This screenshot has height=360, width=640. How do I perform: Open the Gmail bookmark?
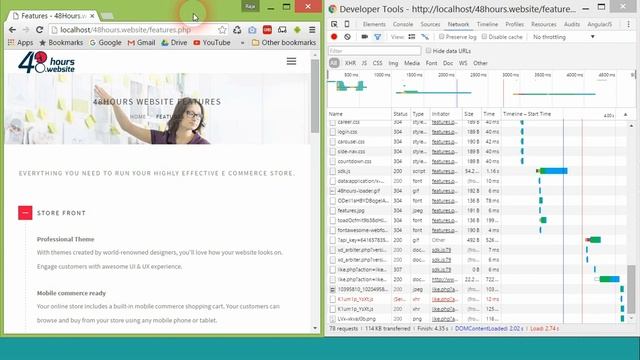tap(141, 42)
